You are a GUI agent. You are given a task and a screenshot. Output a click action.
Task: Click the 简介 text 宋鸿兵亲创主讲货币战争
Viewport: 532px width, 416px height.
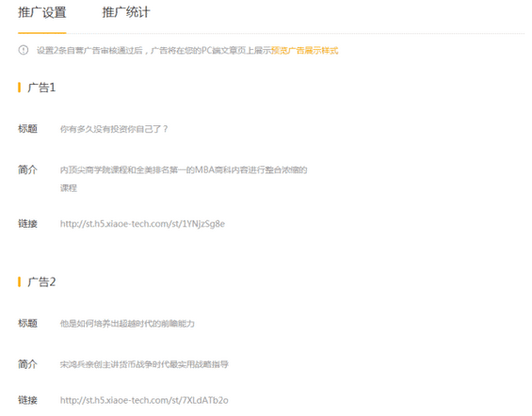(x=144, y=364)
